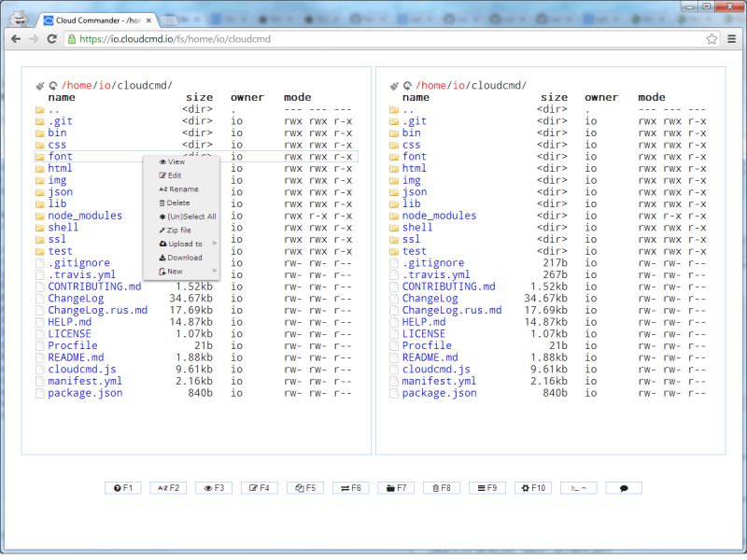Image resolution: width=747 pixels, height=560 pixels.
Task: Click refresh icon in right panel header
Action: pyautogui.click(x=407, y=86)
